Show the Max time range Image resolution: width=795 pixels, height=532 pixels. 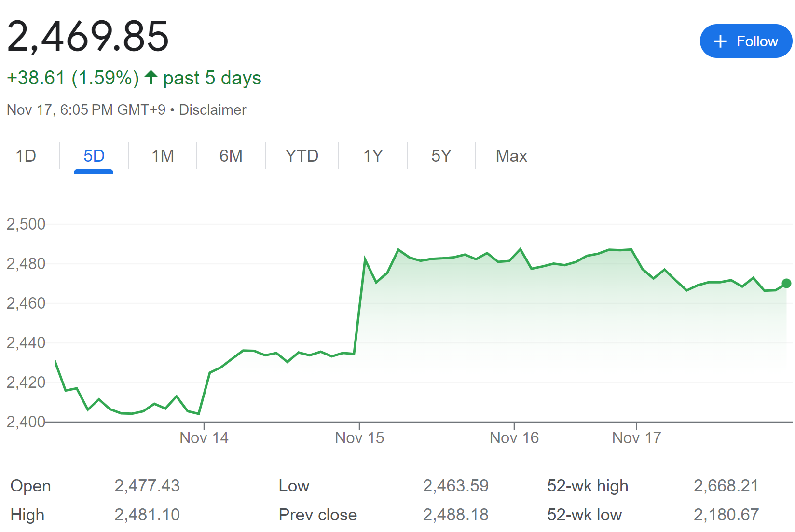point(511,156)
